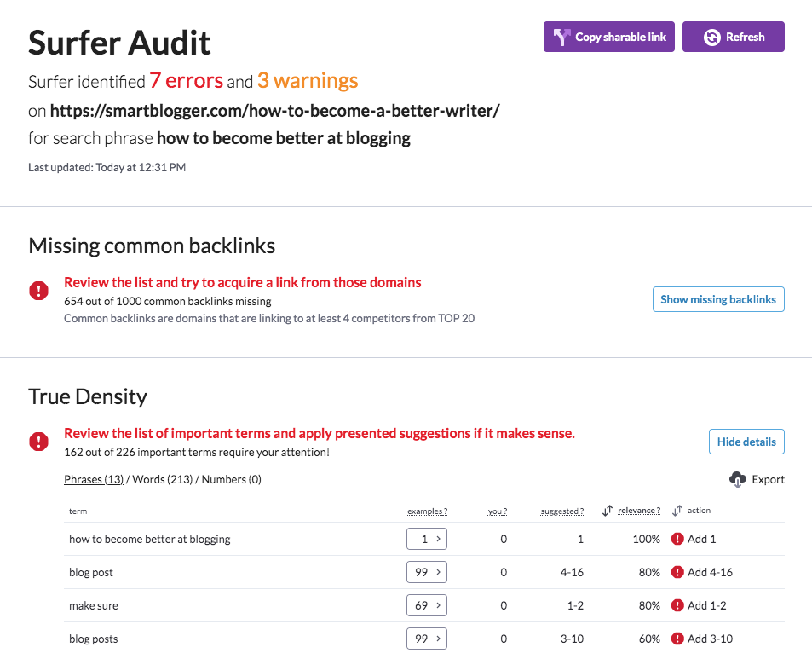The width and height of the screenshot is (812, 653).
Task: Click the error icon beside Missing common backlinks
Action: [x=38, y=291]
